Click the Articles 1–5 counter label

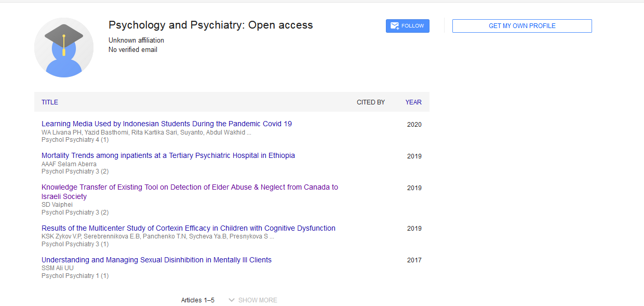[197, 300]
